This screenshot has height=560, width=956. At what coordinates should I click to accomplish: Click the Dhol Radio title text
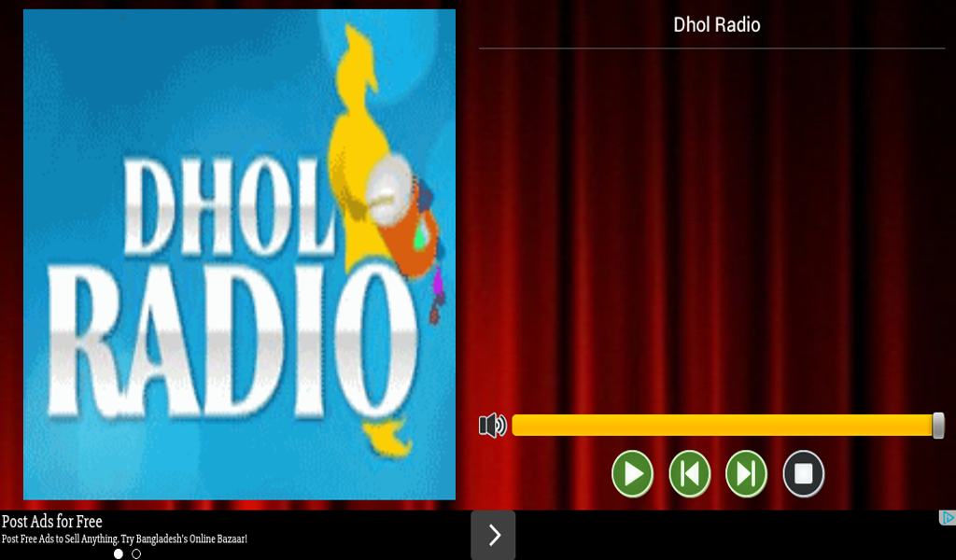[716, 24]
